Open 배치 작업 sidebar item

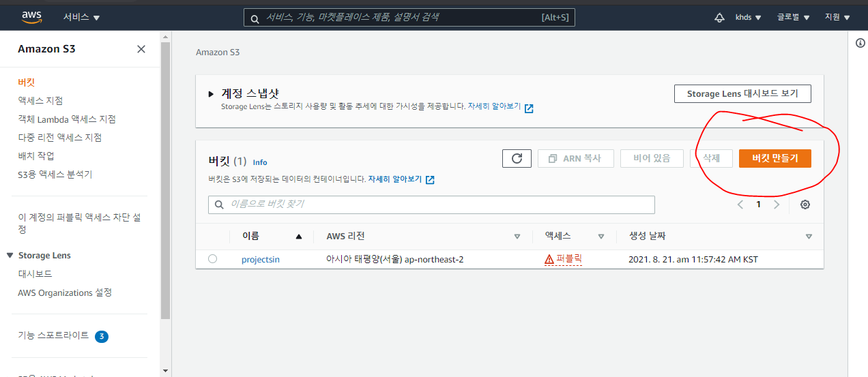click(x=35, y=155)
